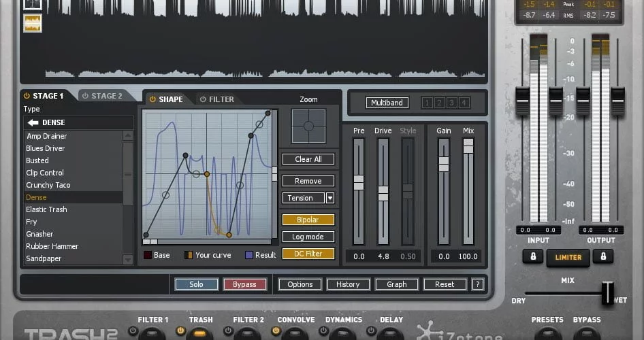Select the Crunchy Taco preset

73,185
